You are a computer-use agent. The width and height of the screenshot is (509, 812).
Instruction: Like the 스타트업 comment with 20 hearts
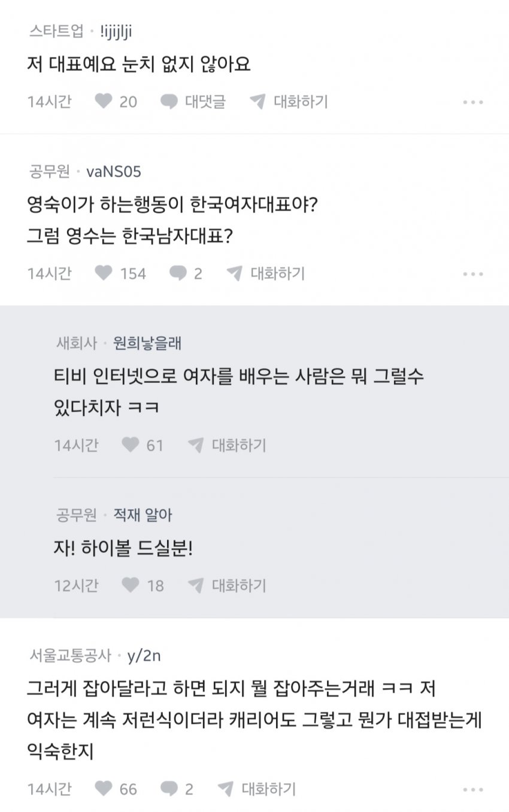[x=104, y=102]
